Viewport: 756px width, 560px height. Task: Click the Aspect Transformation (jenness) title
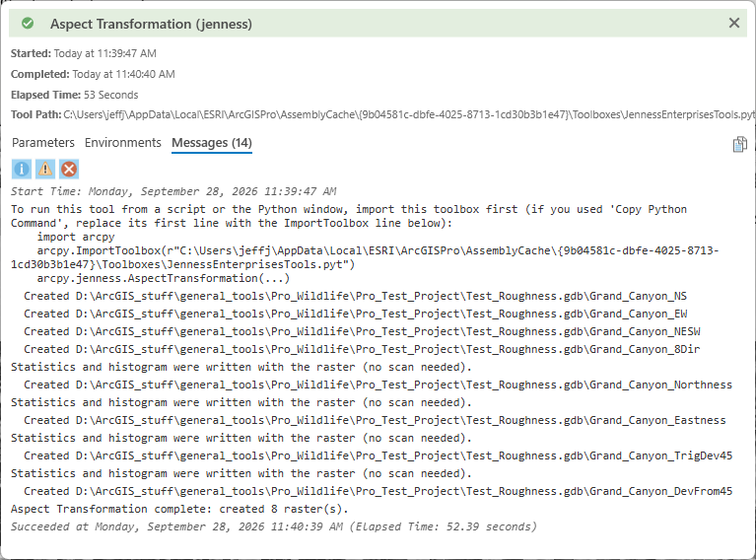click(x=151, y=24)
